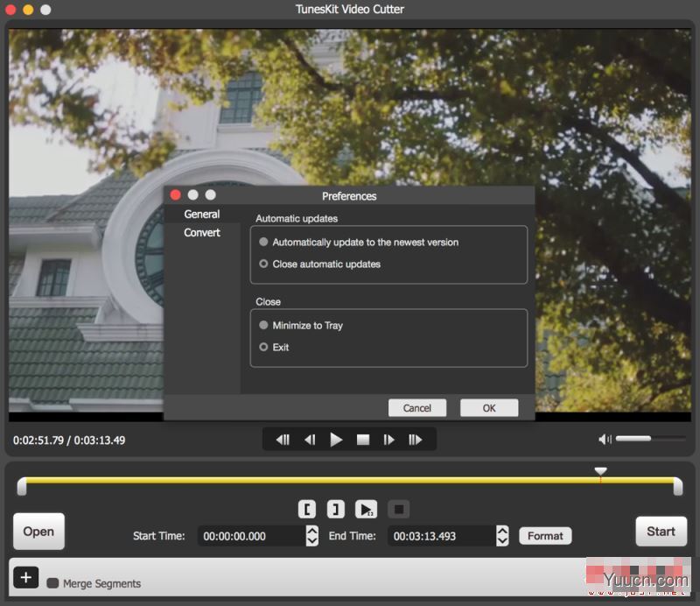700x606 pixels.
Task: Click the stop segment preview icon
Action: (x=398, y=508)
